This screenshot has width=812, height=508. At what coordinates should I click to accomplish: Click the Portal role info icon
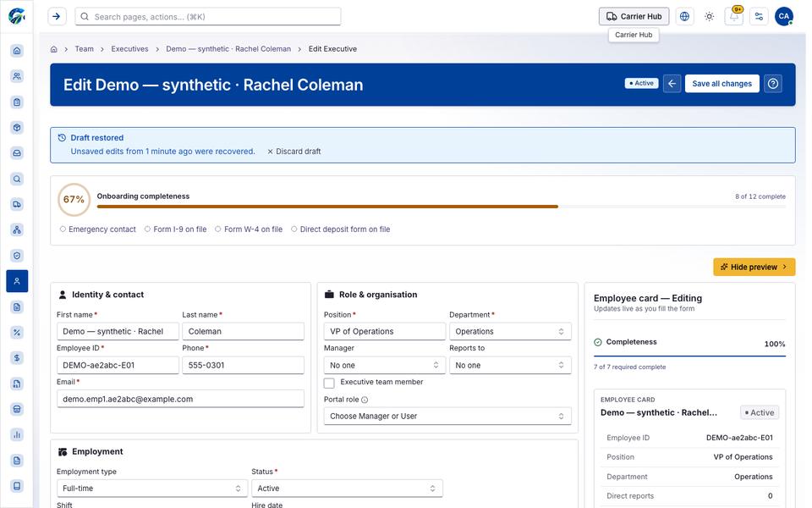365,400
